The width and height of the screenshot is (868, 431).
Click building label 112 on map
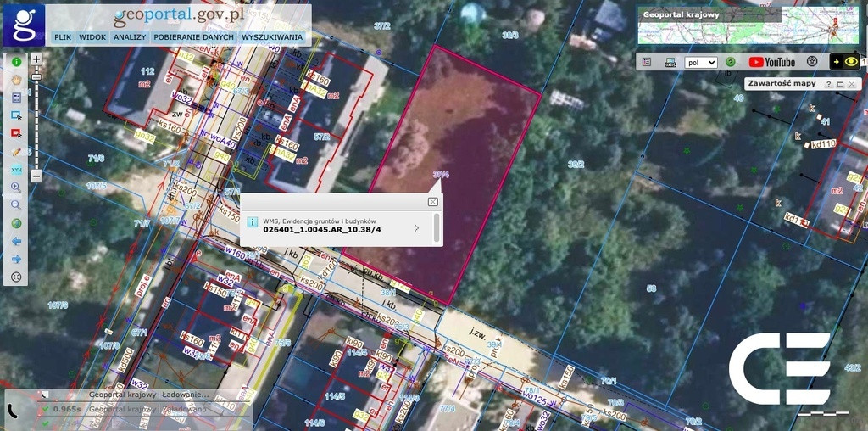tap(147, 71)
